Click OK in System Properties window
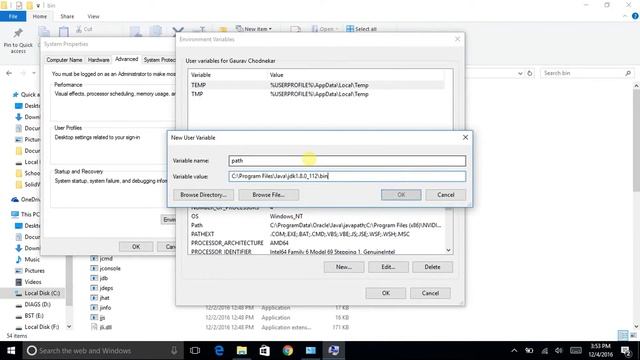This screenshot has width=640, height=360. click(136, 247)
